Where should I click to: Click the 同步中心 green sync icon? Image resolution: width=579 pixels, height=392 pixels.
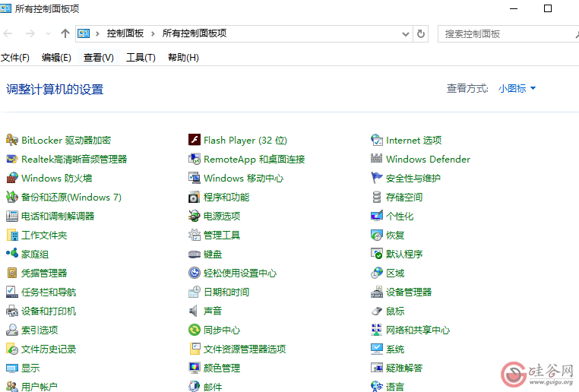(195, 330)
